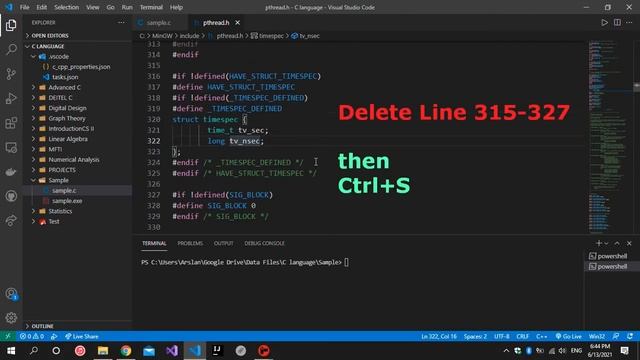Click the feedback icon in status bar

tap(616, 336)
